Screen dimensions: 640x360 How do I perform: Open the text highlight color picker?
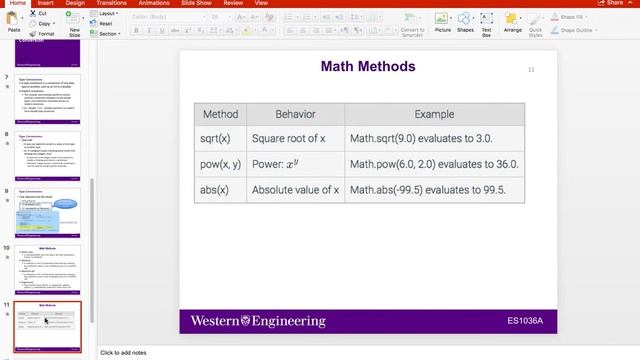(248, 30)
